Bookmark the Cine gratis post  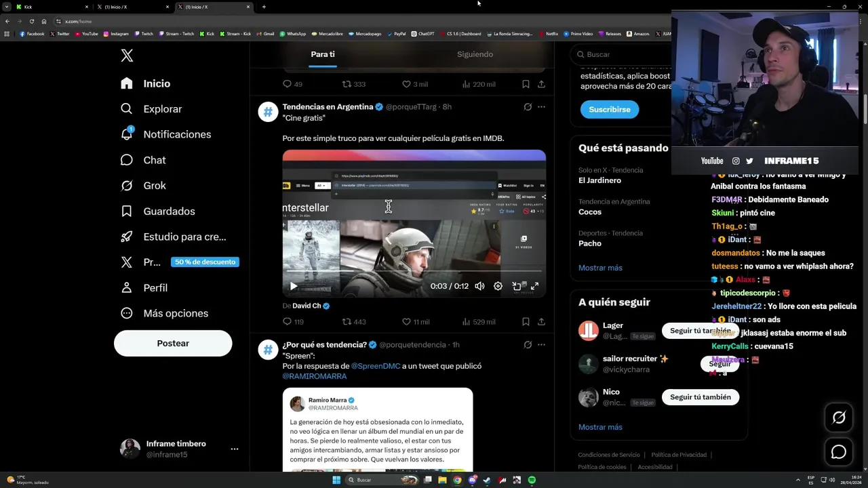coord(526,322)
